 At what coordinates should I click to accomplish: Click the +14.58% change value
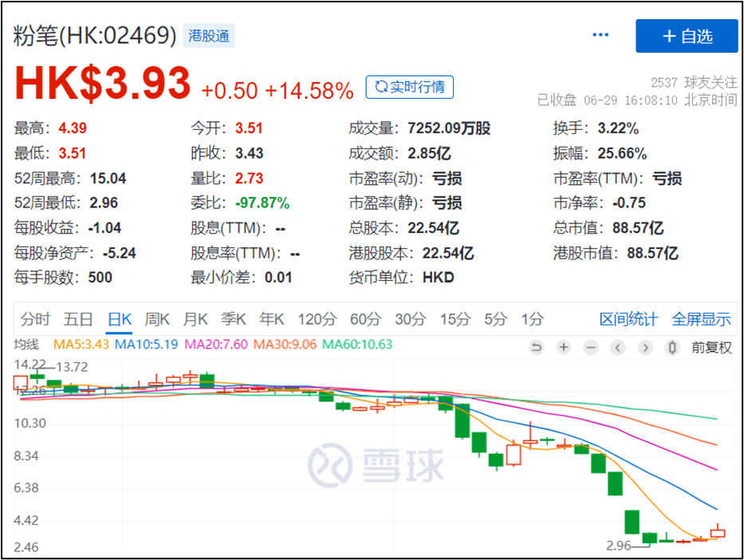(309, 91)
